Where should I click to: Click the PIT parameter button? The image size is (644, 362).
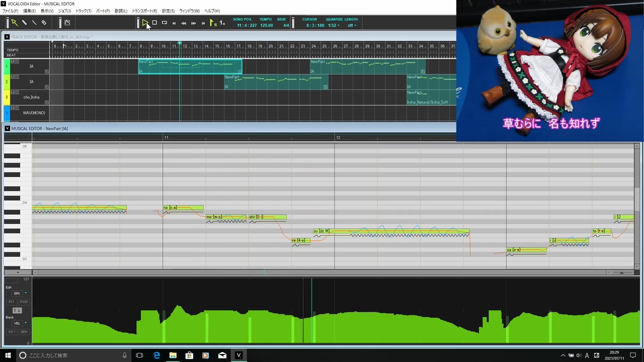click(12, 302)
